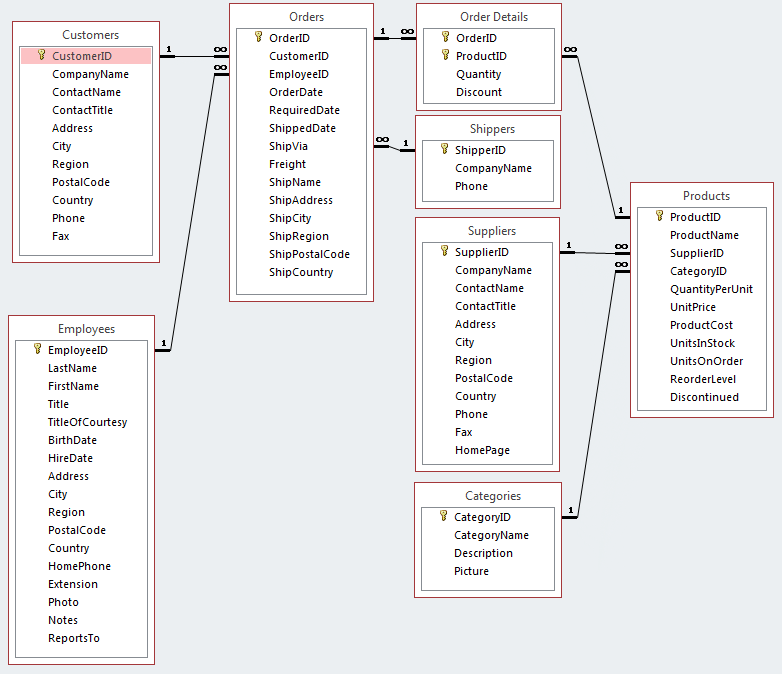This screenshot has width=782, height=674.
Task: Click the primary key icon next to EmployeeID
Action: [x=37, y=350]
